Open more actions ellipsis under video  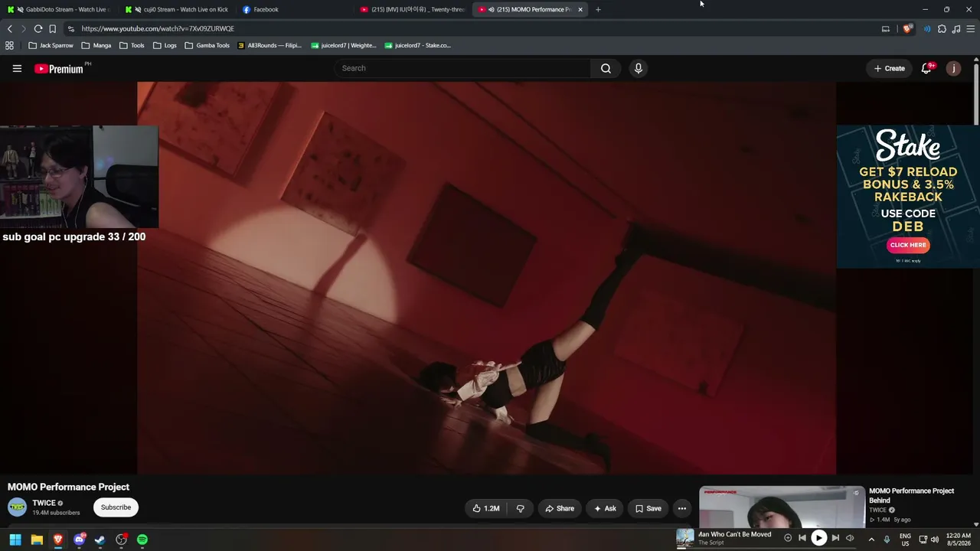(681, 508)
